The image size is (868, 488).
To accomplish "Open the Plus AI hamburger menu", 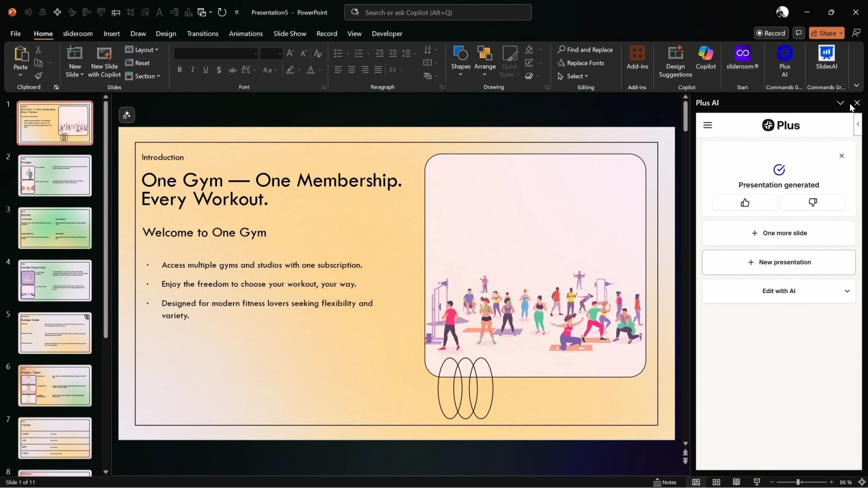I will (707, 125).
